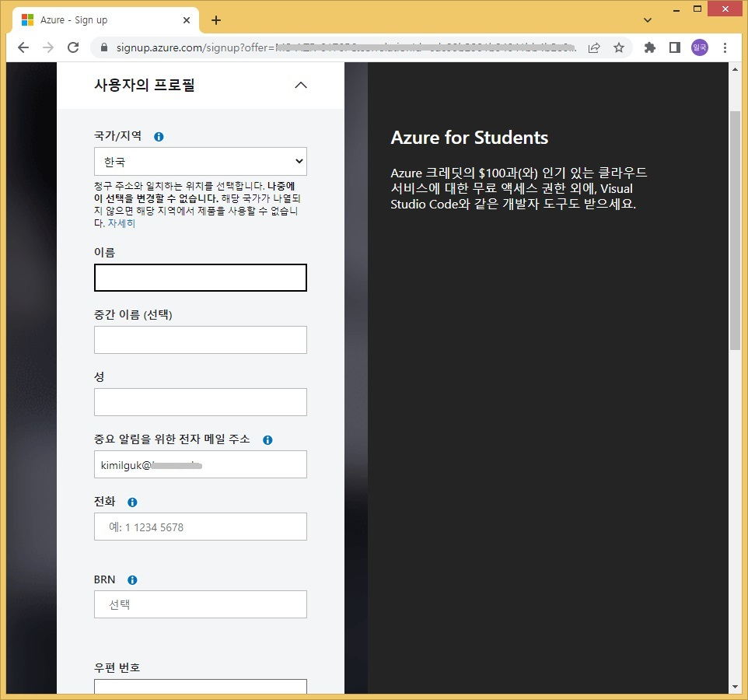This screenshot has height=700, width=748.
Task: Toggle the browser side panel
Action: pyautogui.click(x=675, y=47)
